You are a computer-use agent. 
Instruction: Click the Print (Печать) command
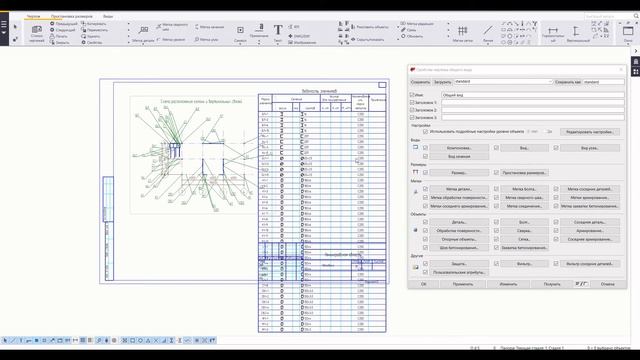click(59, 36)
